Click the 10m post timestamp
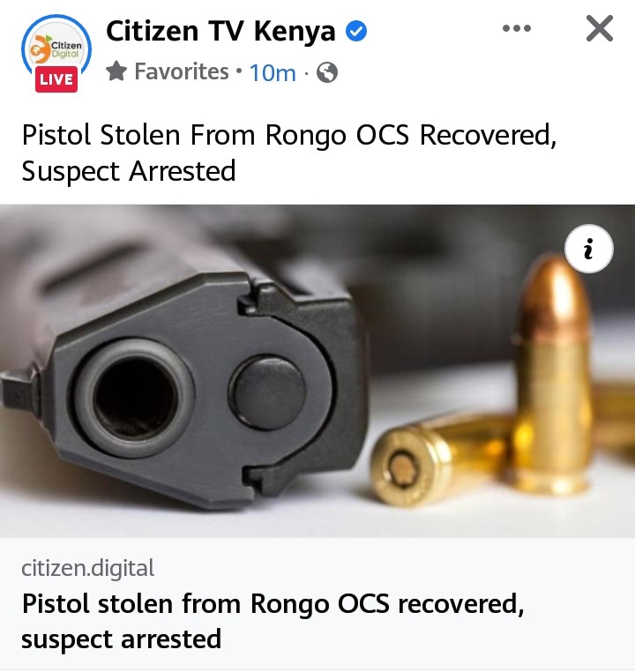Screen dimensions: 635x672 (x=273, y=72)
